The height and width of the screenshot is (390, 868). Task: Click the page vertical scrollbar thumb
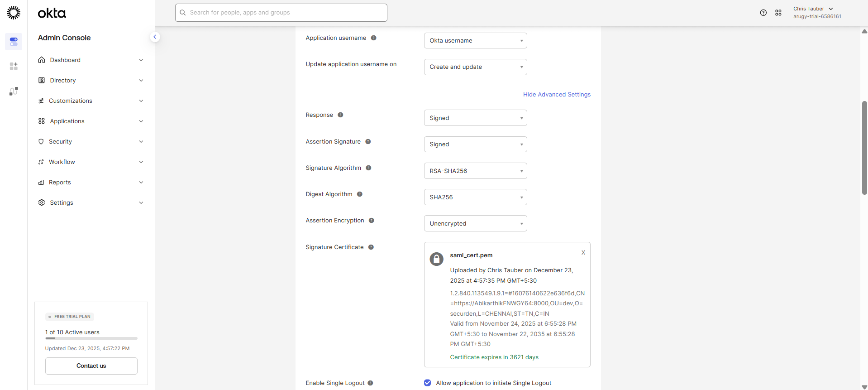coord(864,148)
